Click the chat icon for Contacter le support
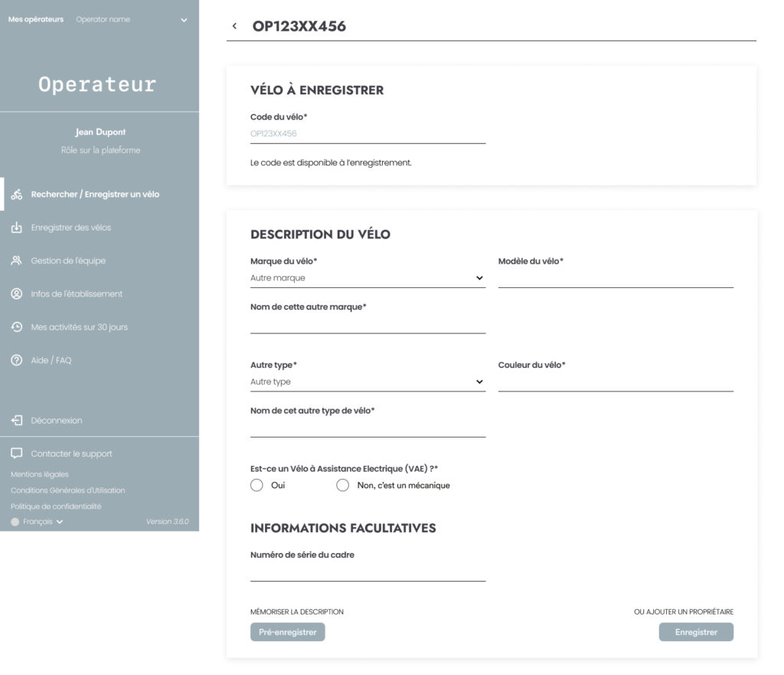784x675 pixels. pos(17,454)
